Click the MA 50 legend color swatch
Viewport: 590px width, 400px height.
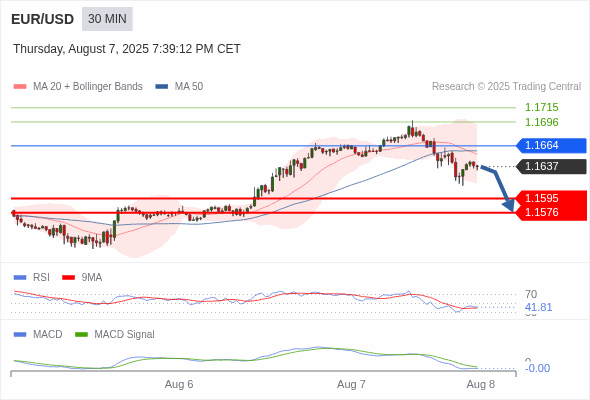click(162, 87)
